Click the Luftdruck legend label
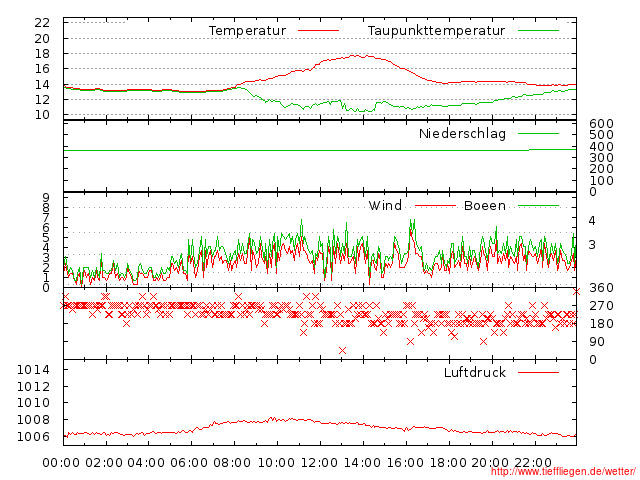Screen dimensions: 640x480 pyautogui.click(x=475, y=372)
